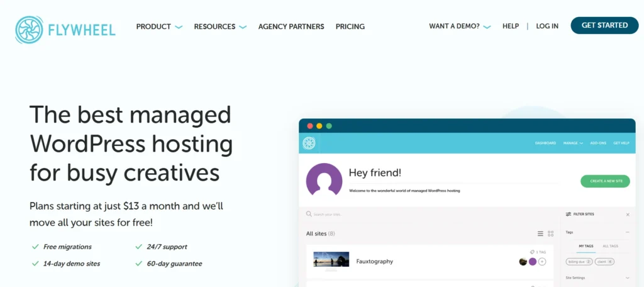644x287 pixels.
Task: Click the purple collaborator avatar on Fauxtography
Action: click(533, 261)
